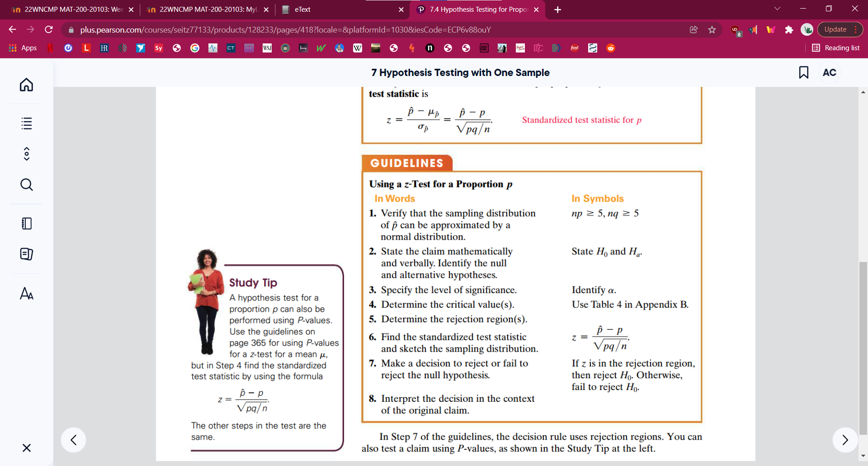Open the eText home page

click(x=26, y=85)
